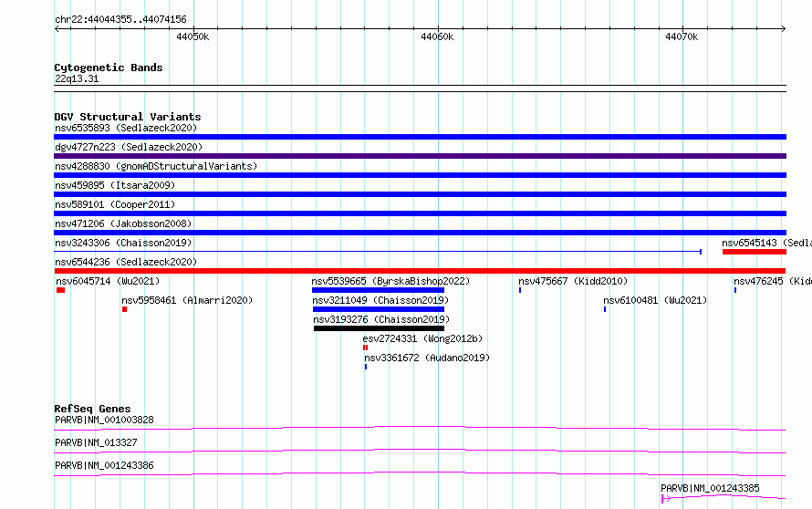
Task: Select the dgv4727n223 purple variant bar
Action: point(420,156)
